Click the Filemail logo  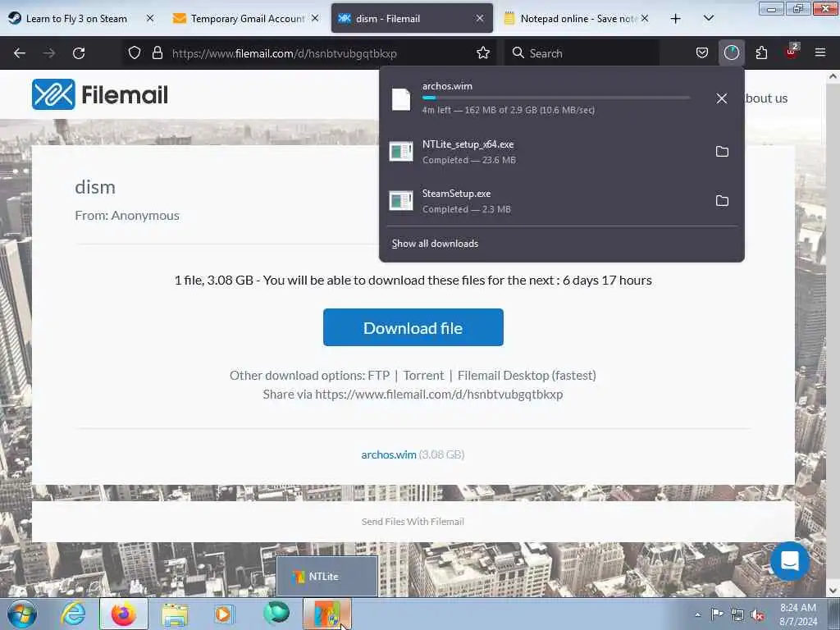100,94
